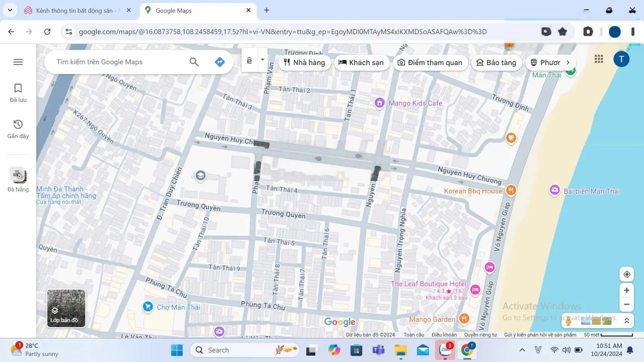Viewport: 644px width, 362px height.
Task: Open the Điều khoản link
Action: click(x=444, y=335)
